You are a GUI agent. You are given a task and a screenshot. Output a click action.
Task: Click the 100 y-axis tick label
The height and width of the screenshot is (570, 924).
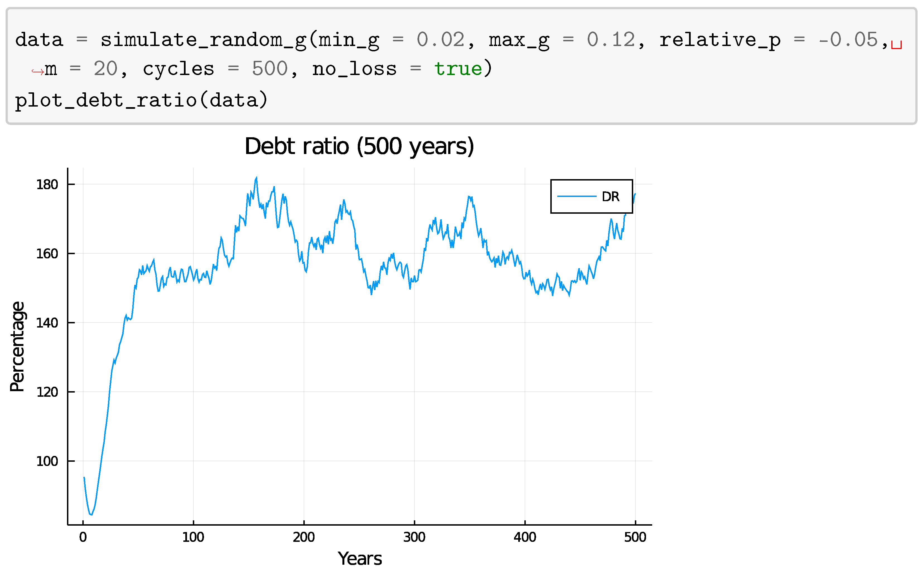click(x=47, y=461)
